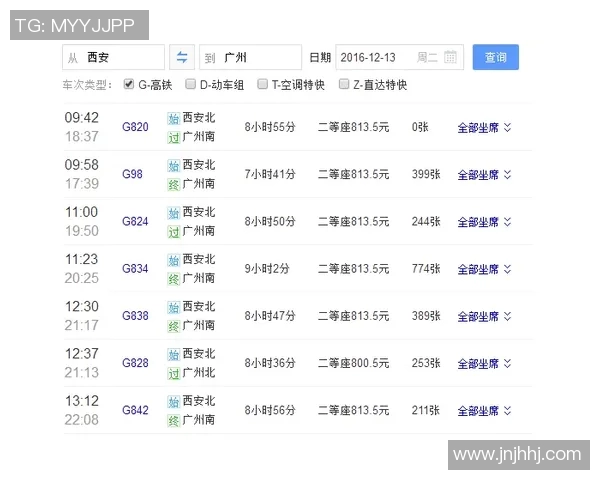Screen dimensions: 600x480
Task: Open train G838 link
Action: tap(135, 316)
